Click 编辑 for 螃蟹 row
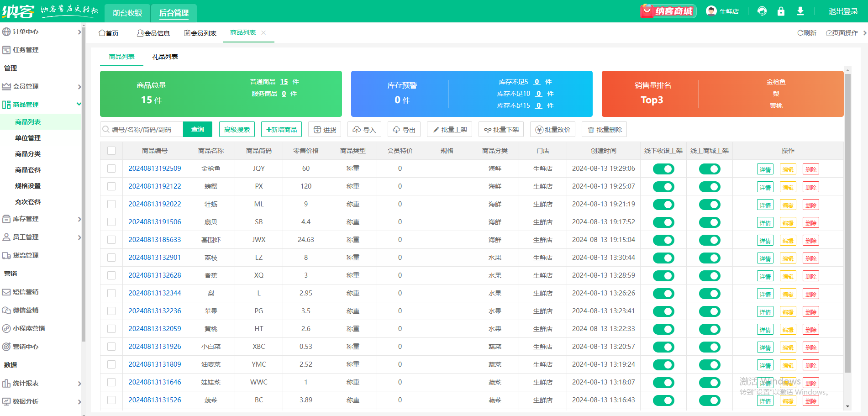868x416 pixels. [x=788, y=187]
